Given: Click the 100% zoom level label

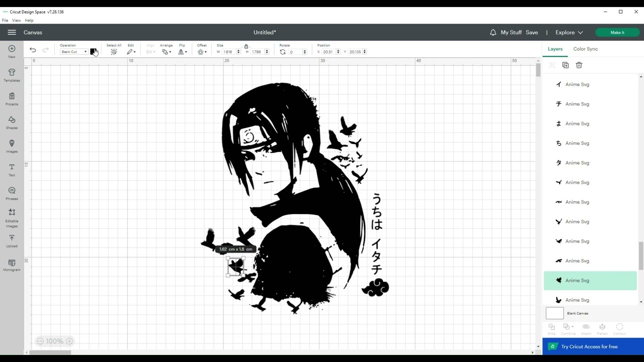Looking at the screenshot, I should (54, 341).
